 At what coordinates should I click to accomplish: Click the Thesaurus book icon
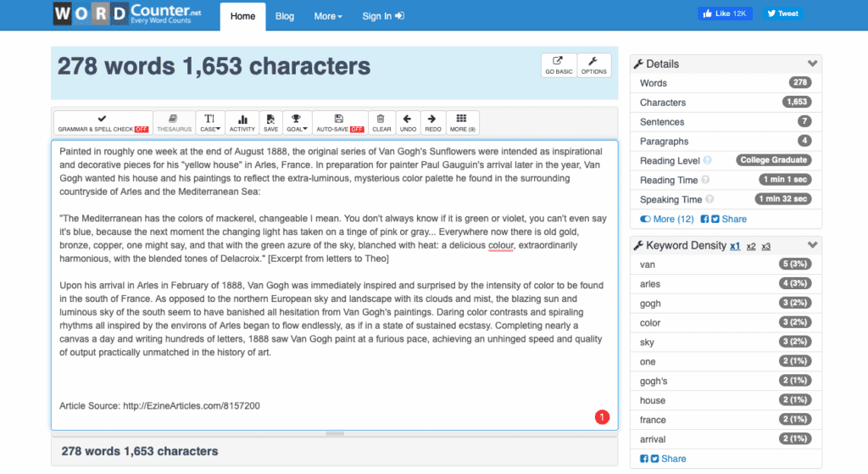[x=174, y=123]
